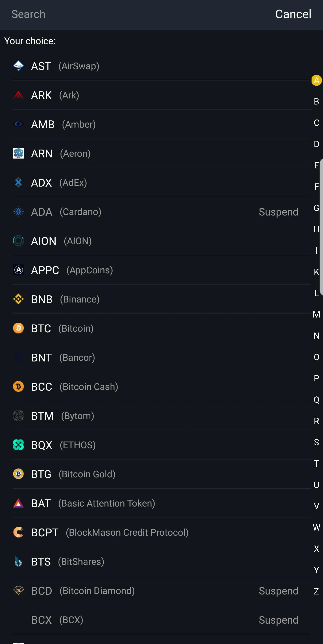Screen dimensions: 323x644
Task: Jump to letter M in alphabet index
Action: (316, 315)
